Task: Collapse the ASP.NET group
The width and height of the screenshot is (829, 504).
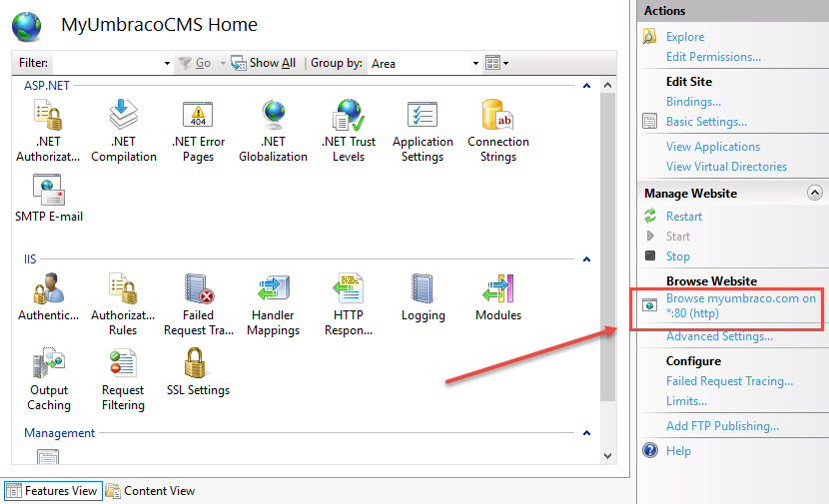Action: pyautogui.click(x=587, y=87)
